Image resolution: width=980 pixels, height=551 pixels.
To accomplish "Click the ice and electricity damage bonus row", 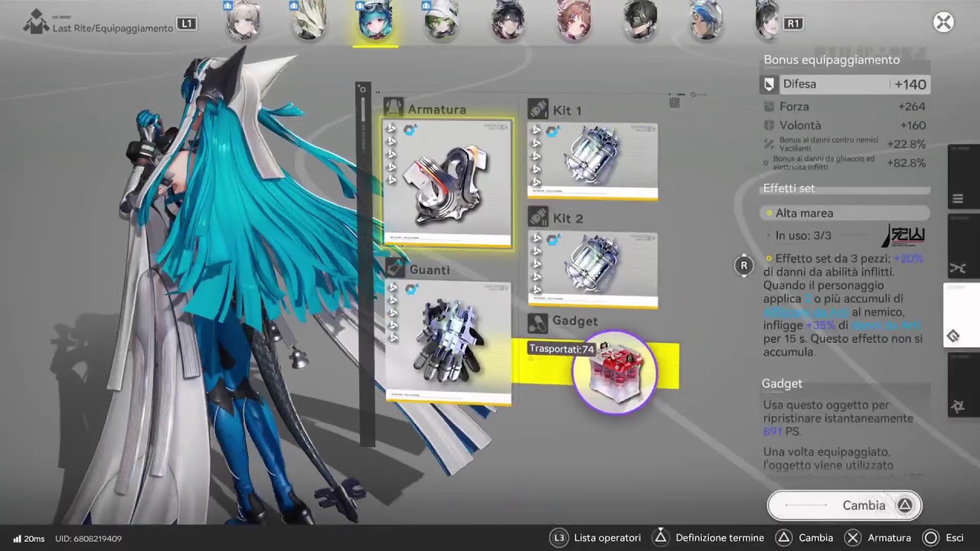I will coord(846,162).
